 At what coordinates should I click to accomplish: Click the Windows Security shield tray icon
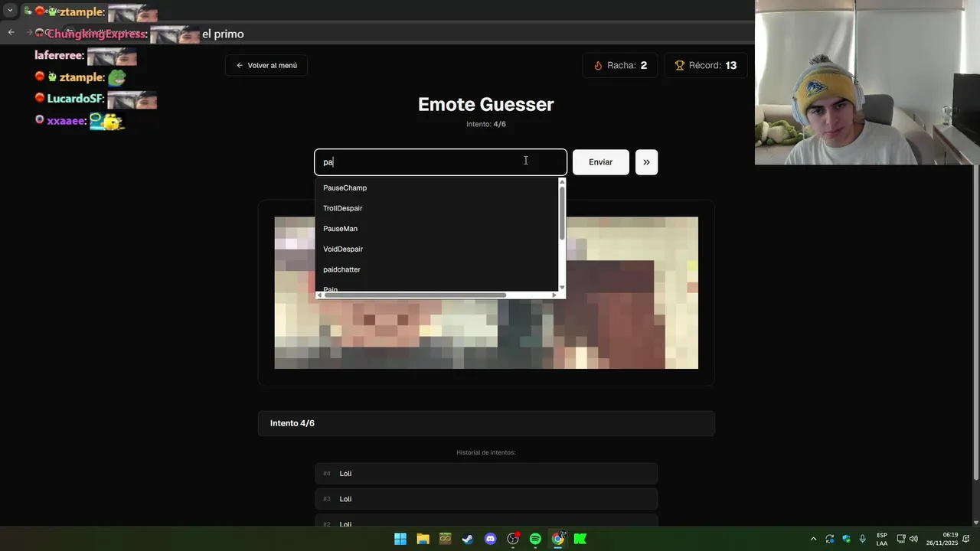pos(847,539)
